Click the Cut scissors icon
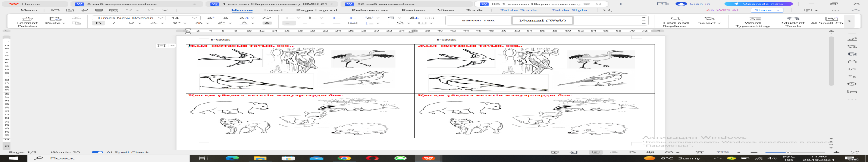 [76, 18]
